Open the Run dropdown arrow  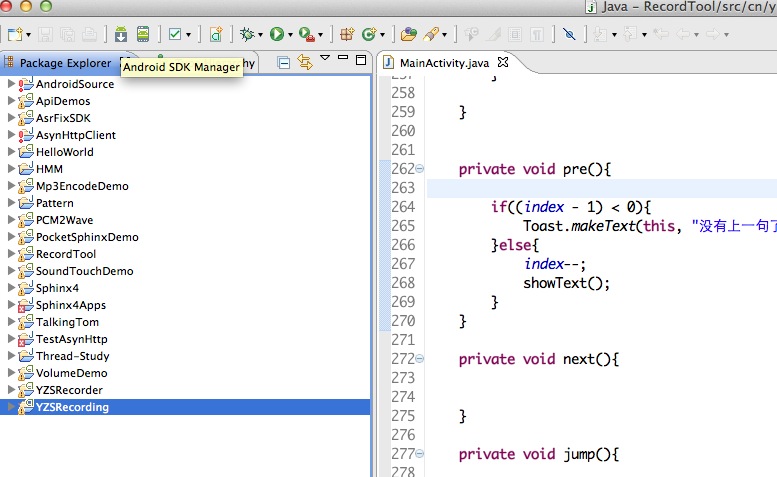[290, 35]
